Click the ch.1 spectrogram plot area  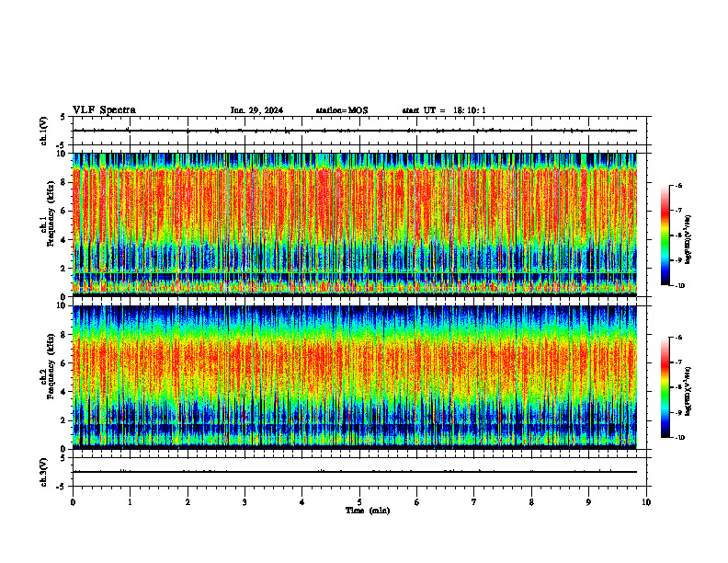355,224
